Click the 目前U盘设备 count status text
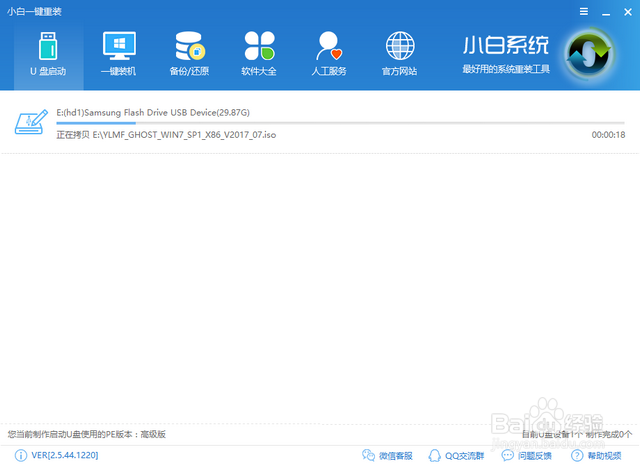This screenshot has width=640, height=466. (x=577, y=434)
